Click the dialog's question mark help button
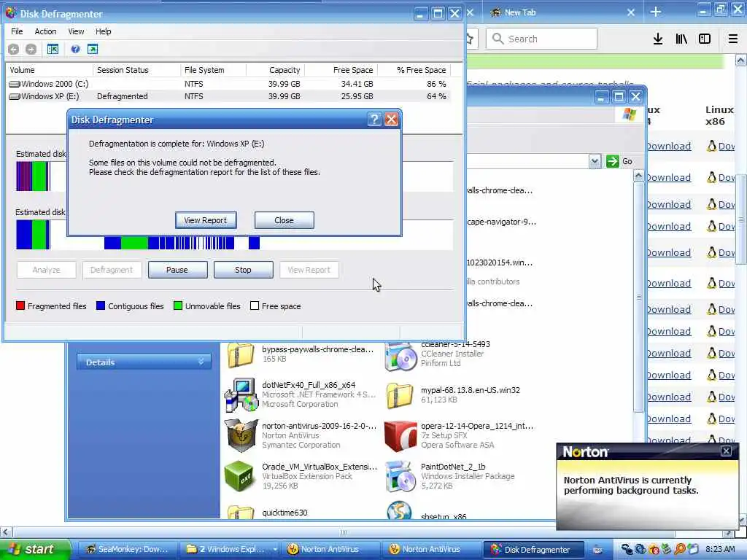 coord(374,120)
